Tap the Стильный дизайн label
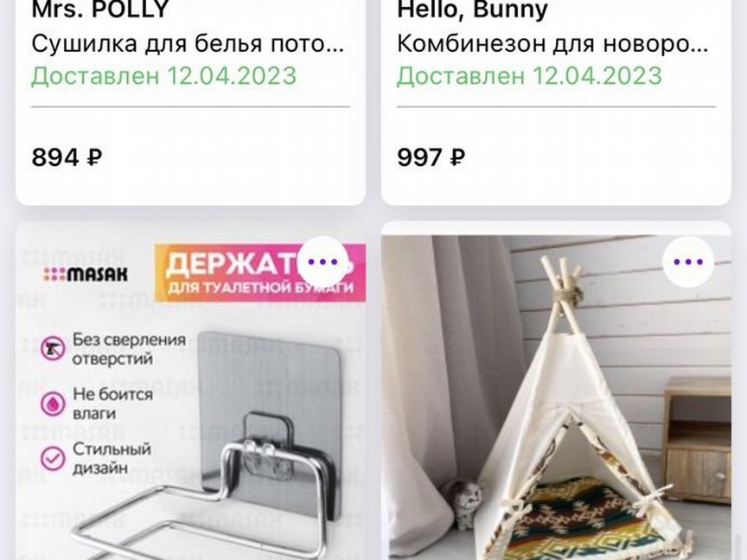 112,458
